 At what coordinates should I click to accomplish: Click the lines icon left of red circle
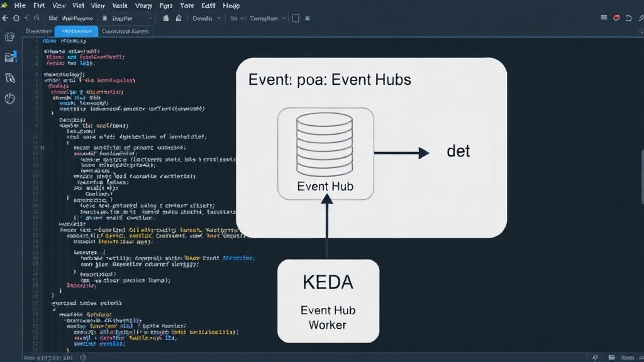tap(604, 18)
